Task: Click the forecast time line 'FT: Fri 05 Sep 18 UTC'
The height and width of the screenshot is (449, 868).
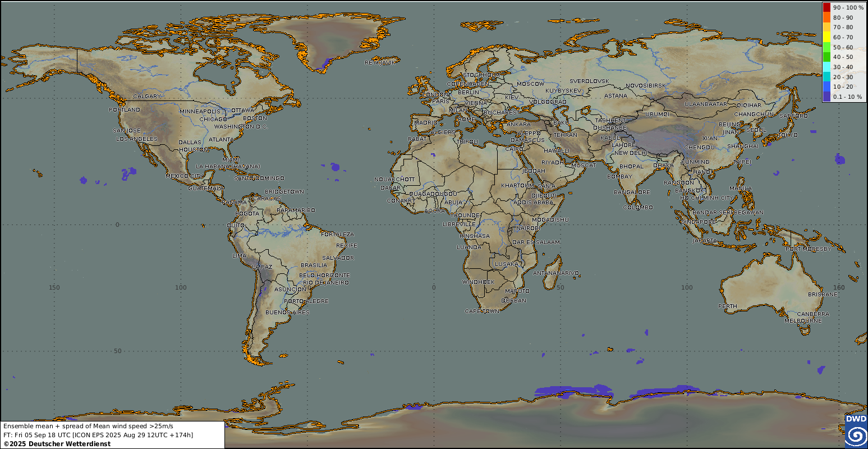Action: point(36,435)
